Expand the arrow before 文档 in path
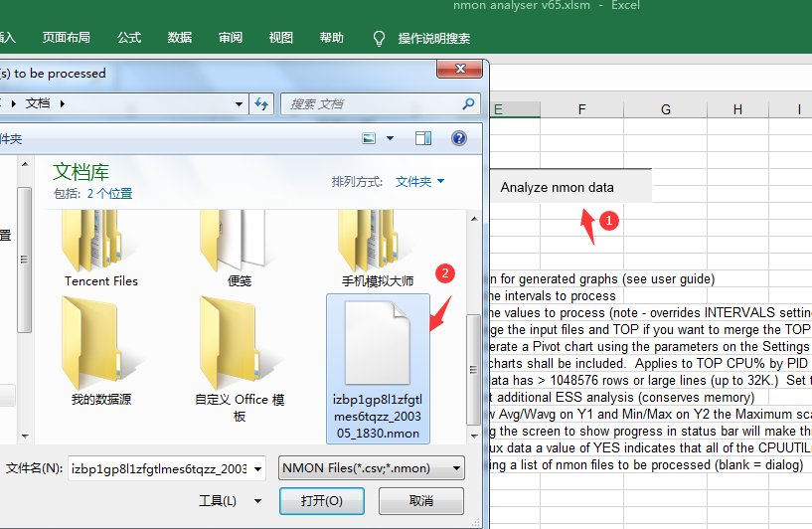Image resolution: width=812 pixels, height=529 pixels. coord(14,103)
